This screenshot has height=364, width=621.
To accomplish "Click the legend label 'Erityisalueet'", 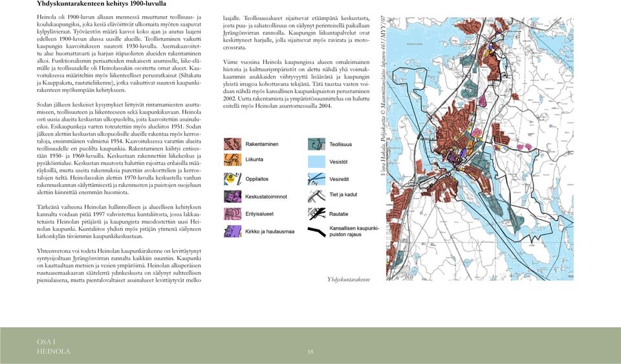I will [259, 214].
